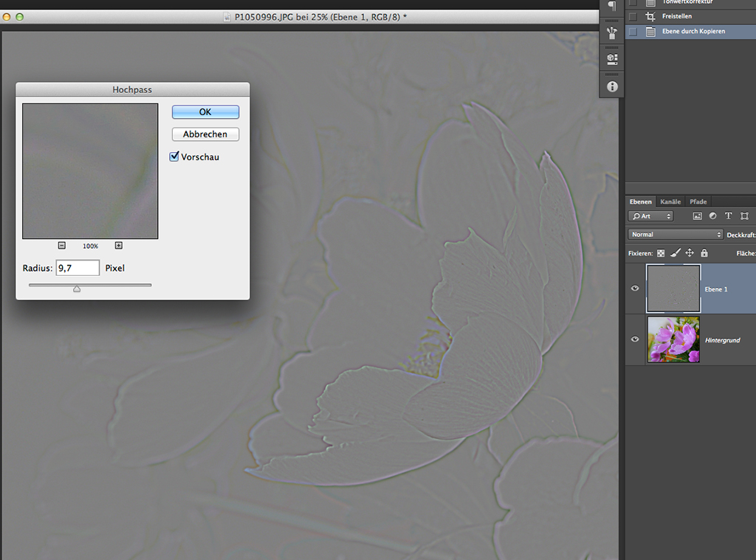Open the Brush presets panel icon
The width and height of the screenshot is (756, 560).
point(612,32)
